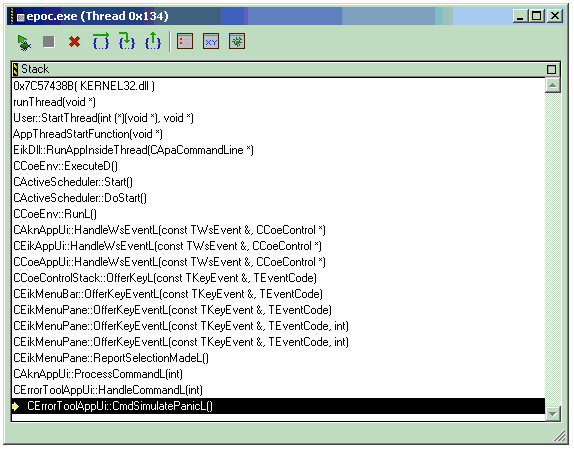This screenshot has height=450, width=574.
Task: Toggle the Stack pane zoom box
Action: (551, 70)
